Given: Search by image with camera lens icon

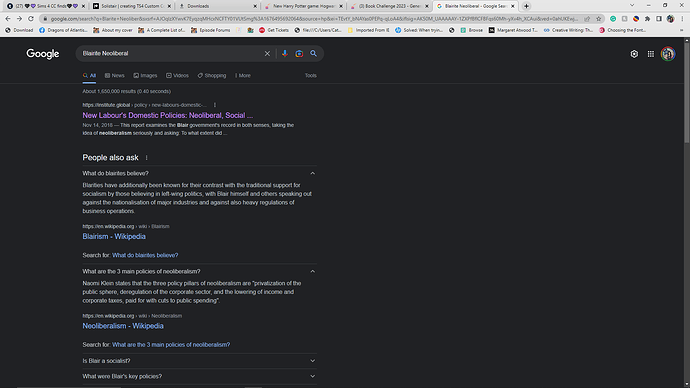Looking at the screenshot, I should pyautogui.click(x=299, y=54).
